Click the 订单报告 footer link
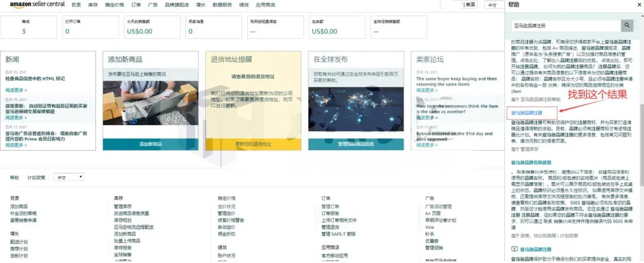This screenshot has width=644, height=263. coord(330,214)
